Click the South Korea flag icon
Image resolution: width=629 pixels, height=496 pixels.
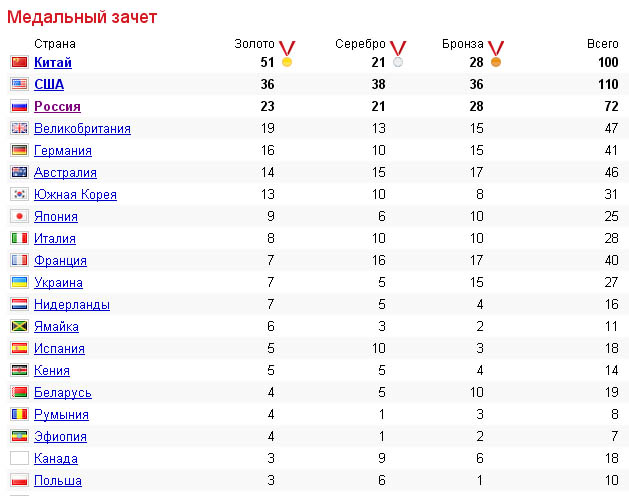pos(19,194)
